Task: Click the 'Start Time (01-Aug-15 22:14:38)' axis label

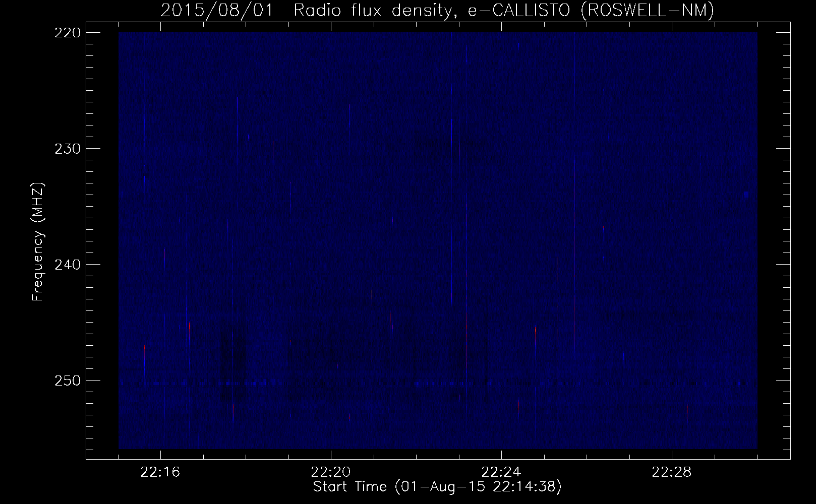Action: [437, 487]
